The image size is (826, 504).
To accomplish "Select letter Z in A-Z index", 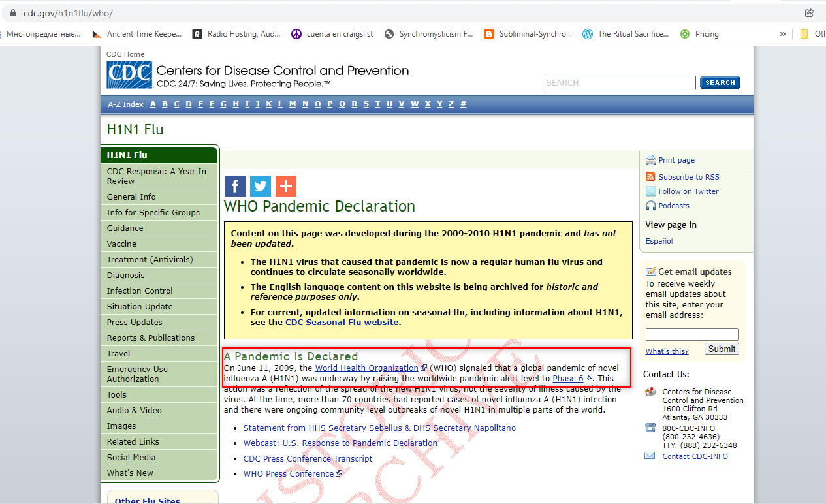I will coord(451,104).
